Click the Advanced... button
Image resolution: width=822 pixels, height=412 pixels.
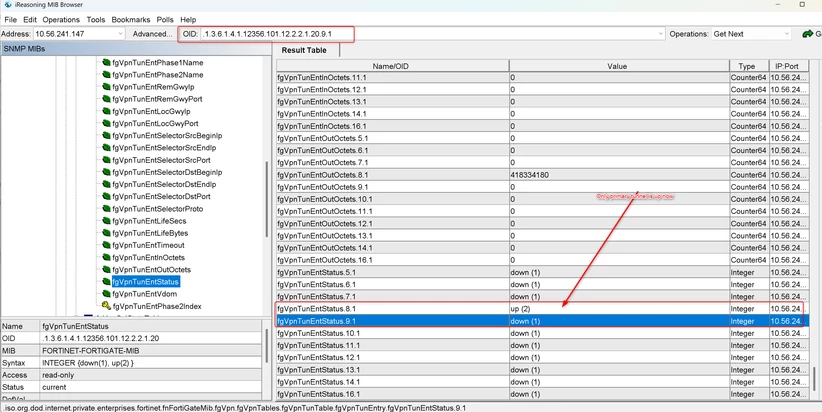click(152, 34)
